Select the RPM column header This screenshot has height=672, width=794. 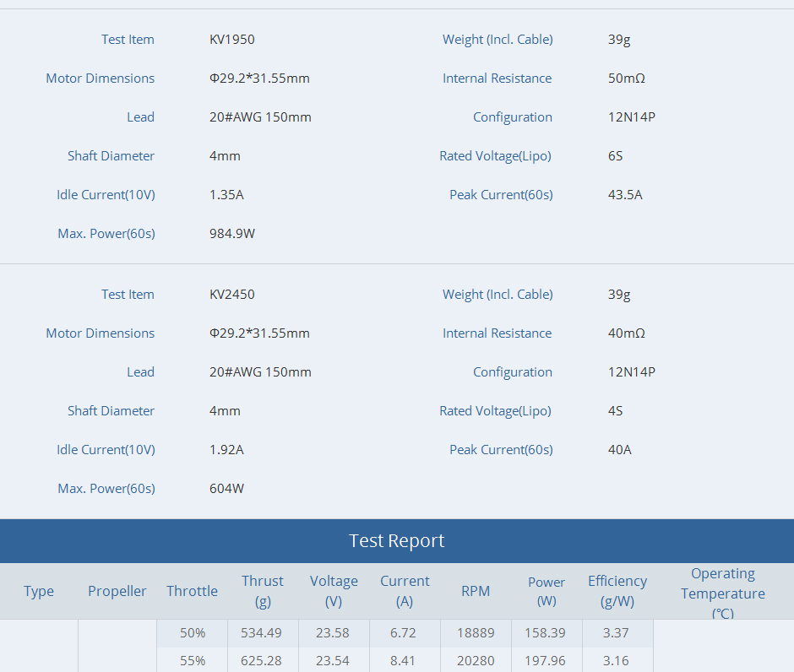click(476, 591)
